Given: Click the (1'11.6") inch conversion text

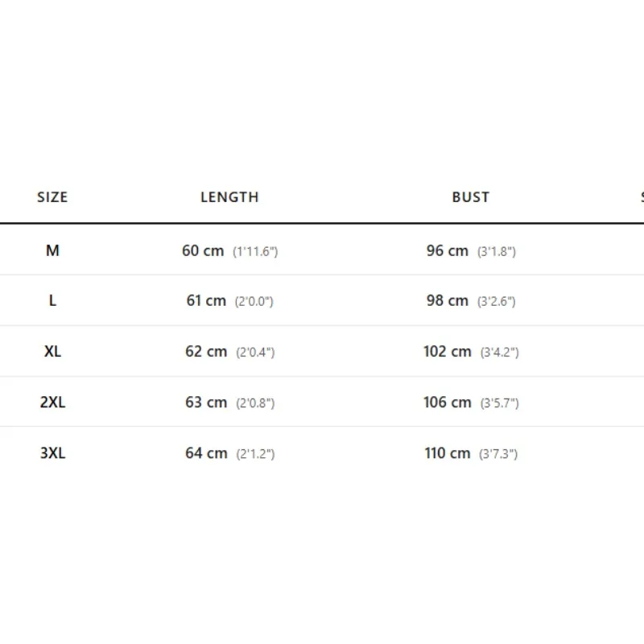Looking at the screenshot, I should [255, 251].
